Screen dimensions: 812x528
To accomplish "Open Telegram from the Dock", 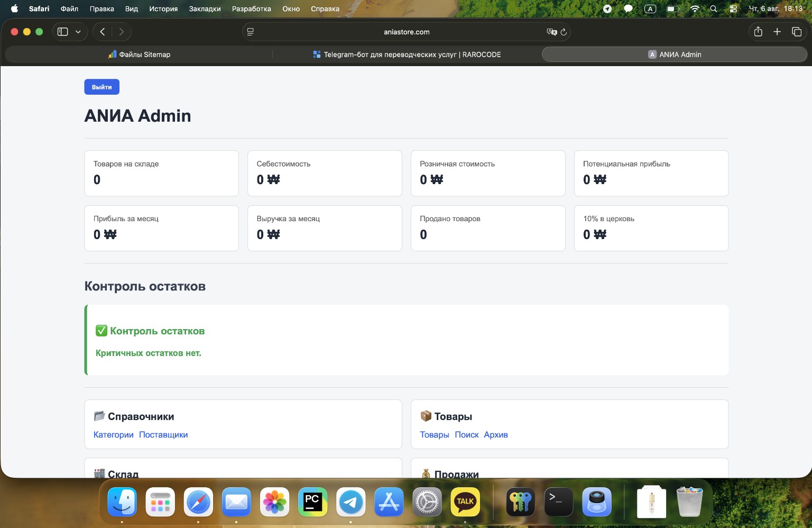I will coord(350,502).
